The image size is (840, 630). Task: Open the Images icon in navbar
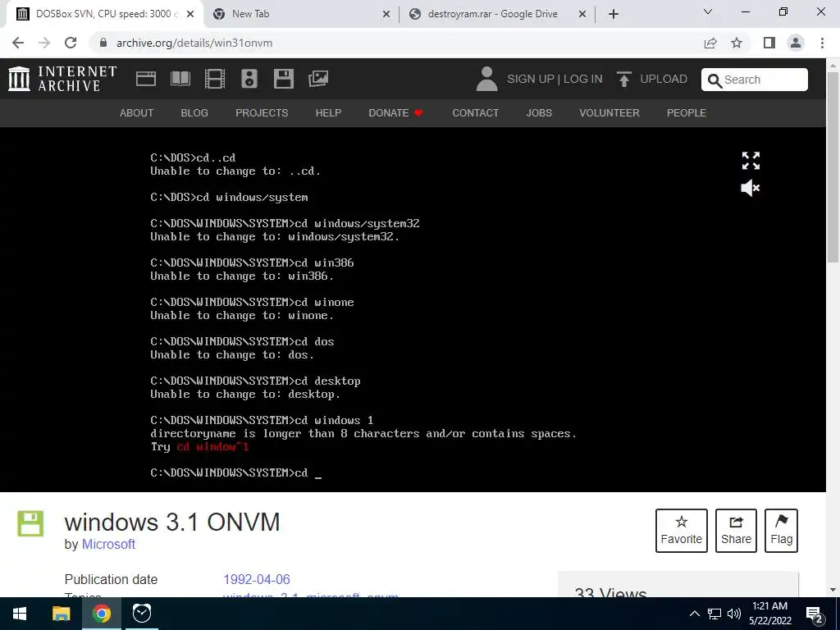(x=318, y=79)
